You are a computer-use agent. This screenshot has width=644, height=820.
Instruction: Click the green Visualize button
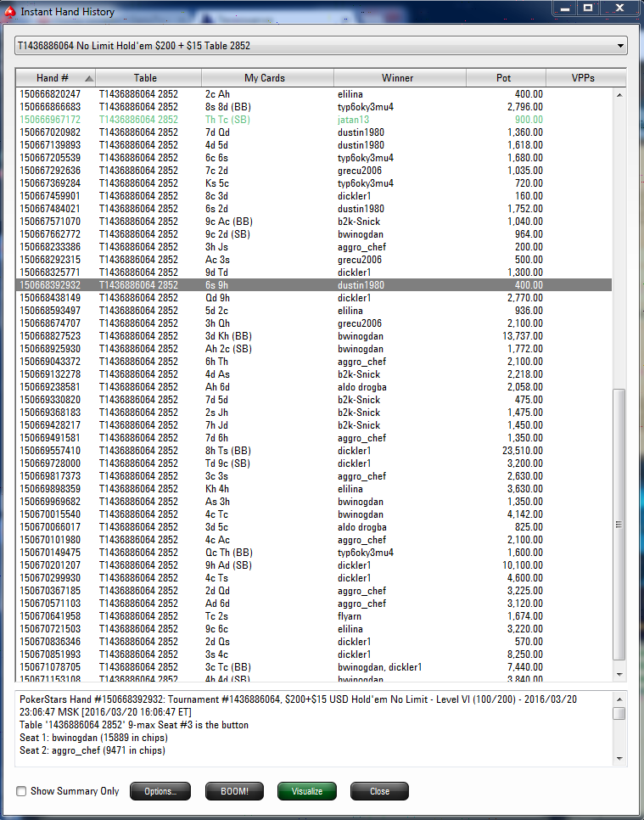point(307,791)
